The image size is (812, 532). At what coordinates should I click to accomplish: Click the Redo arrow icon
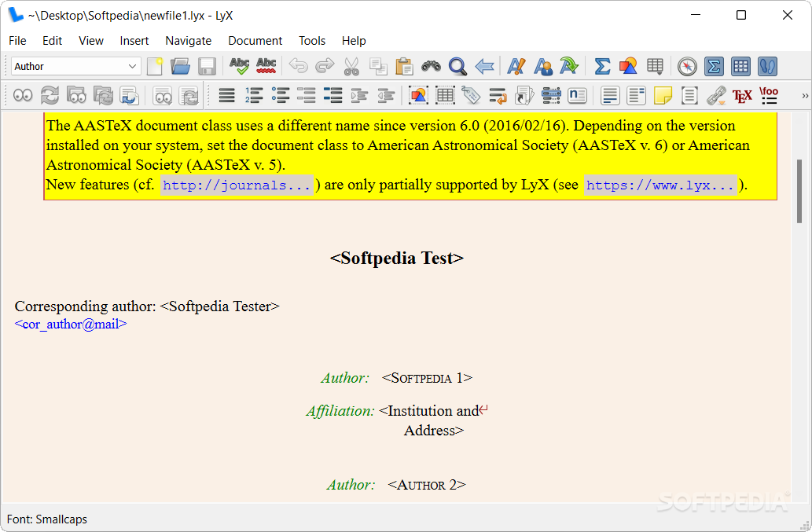(325, 66)
